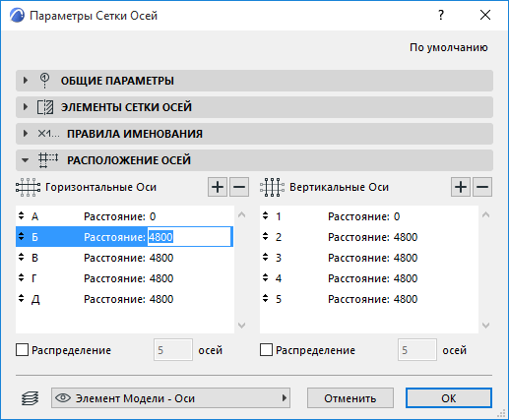Remove a vertical axis with minus button
Screen dimensions: 509x420
[x=482, y=187]
